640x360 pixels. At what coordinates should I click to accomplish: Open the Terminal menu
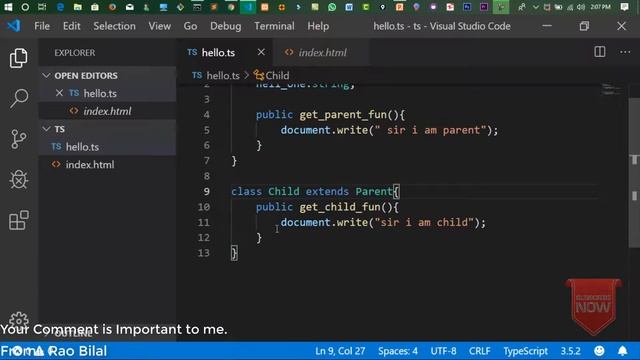click(274, 26)
